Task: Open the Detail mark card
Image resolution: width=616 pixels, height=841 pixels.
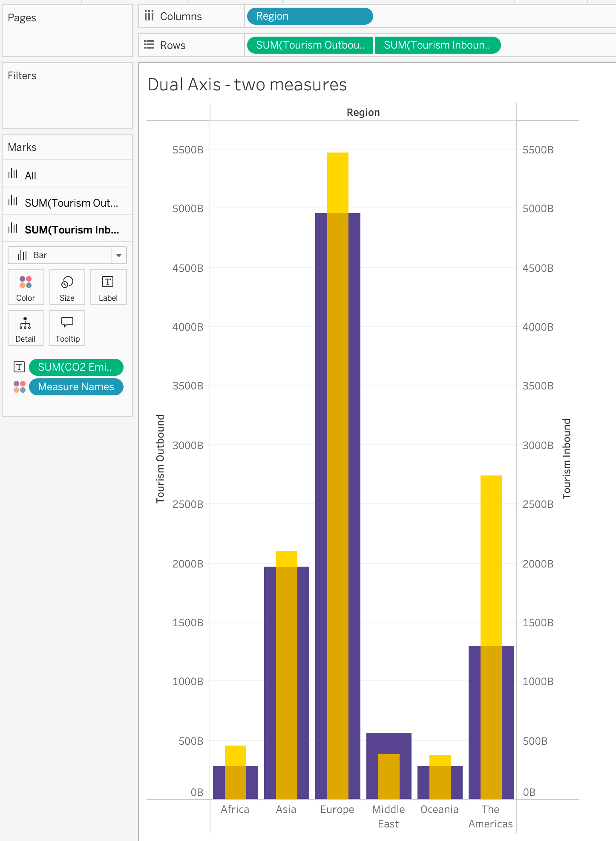Action: coord(26,328)
